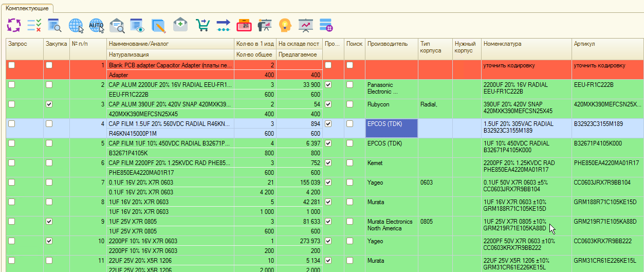Click the pencil edit document icon
This screenshot has width=644, height=272.
(158, 25)
